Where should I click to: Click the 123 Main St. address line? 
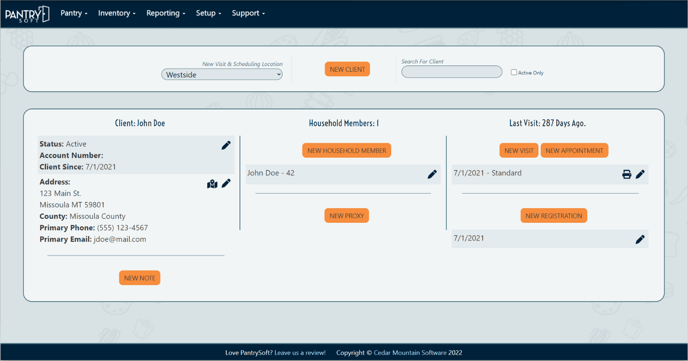60,193
